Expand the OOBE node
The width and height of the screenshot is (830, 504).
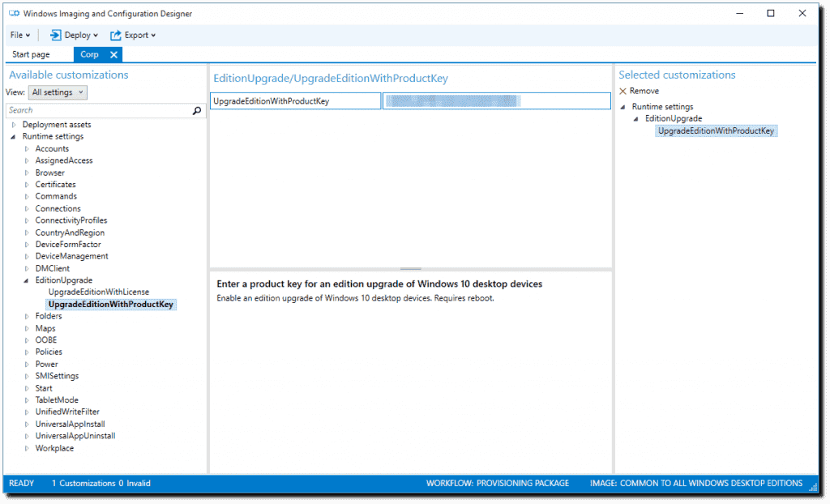tap(27, 340)
